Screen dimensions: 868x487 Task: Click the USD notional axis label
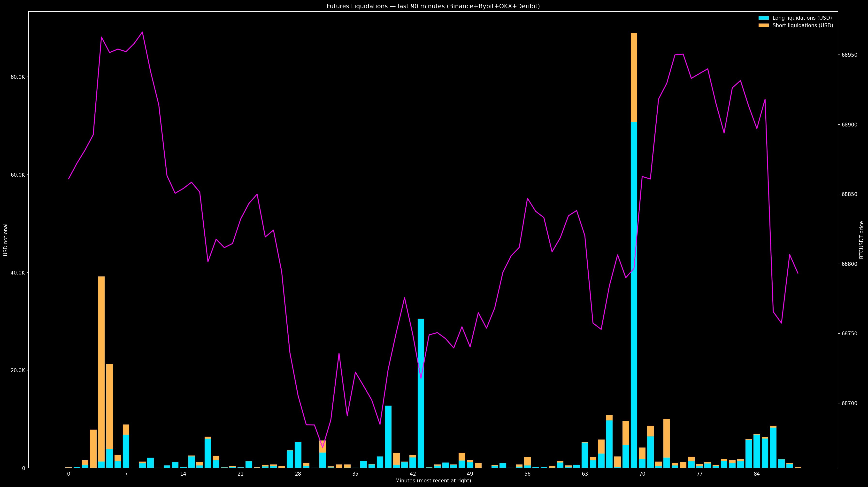6,240
